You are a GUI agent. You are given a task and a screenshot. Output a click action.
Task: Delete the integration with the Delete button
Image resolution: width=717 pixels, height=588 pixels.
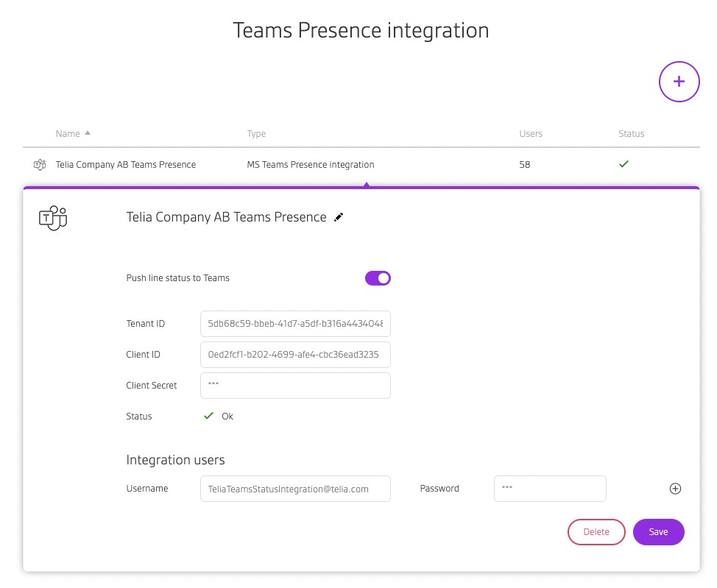click(x=596, y=532)
